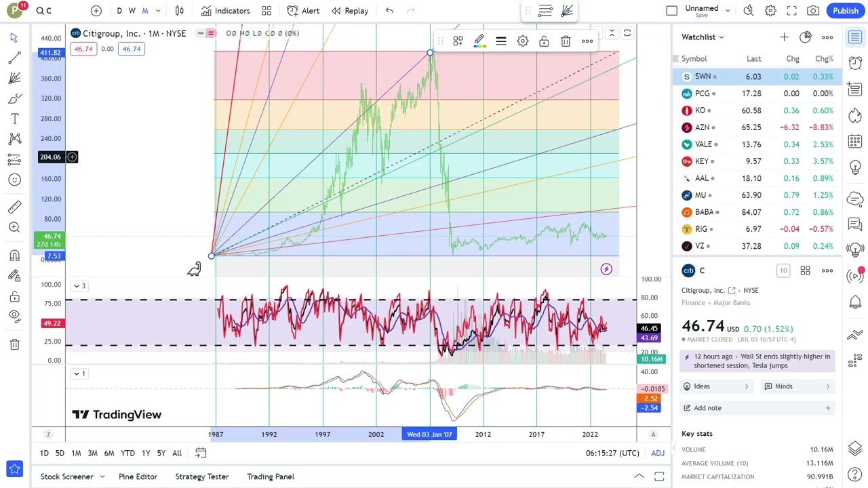Expand the MACD pane legend showing 1

click(x=79, y=373)
